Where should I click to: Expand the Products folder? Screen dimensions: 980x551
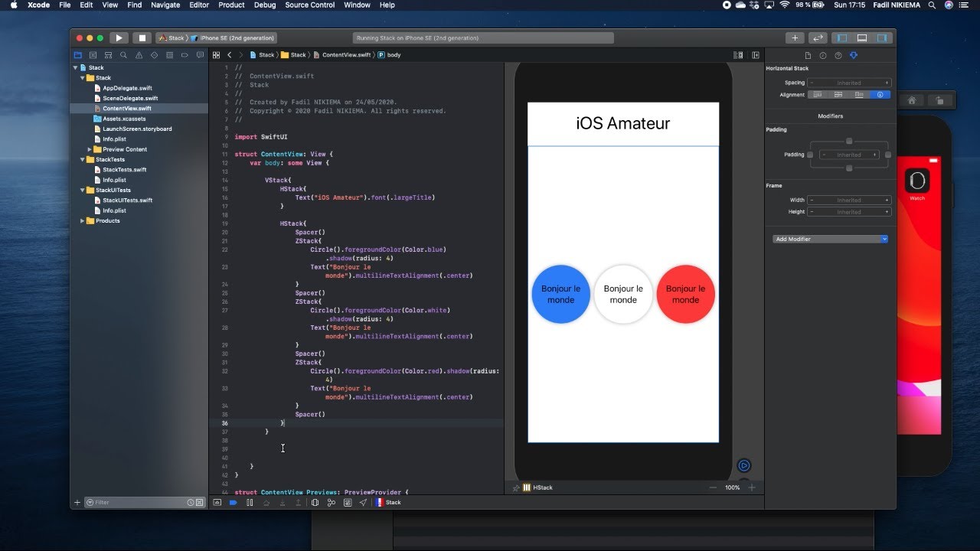tap(83, 221)
